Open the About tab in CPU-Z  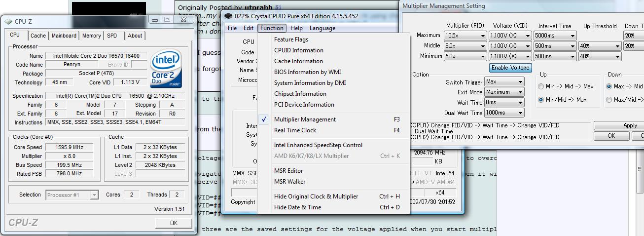[135, 36]
